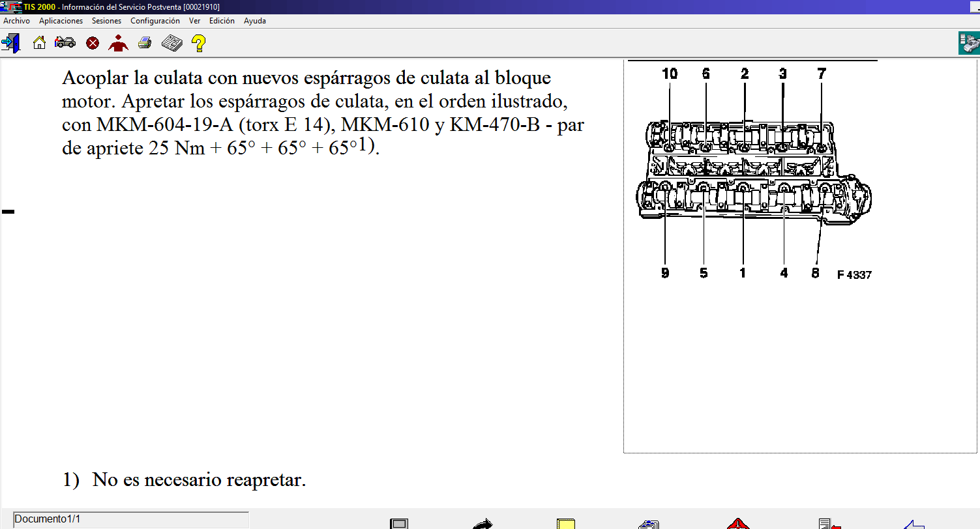Click the red warning triangle bottom icon

(738, 523)
